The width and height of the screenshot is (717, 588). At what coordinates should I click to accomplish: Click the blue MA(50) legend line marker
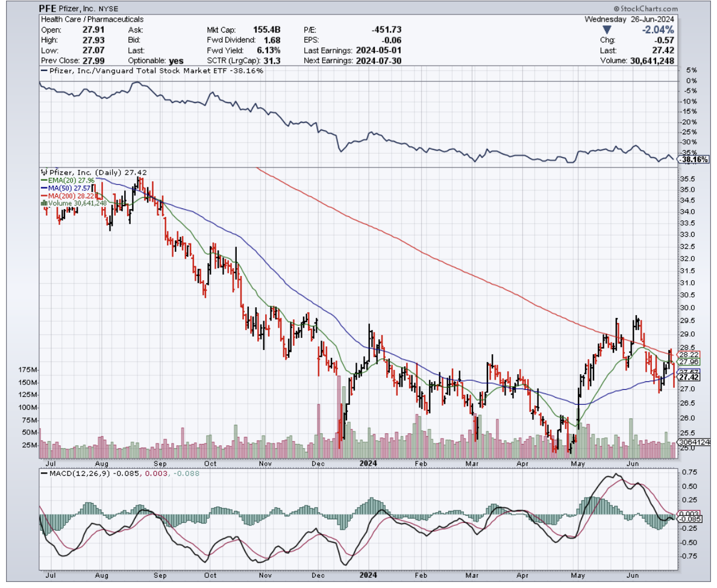[x=43, y=187]
